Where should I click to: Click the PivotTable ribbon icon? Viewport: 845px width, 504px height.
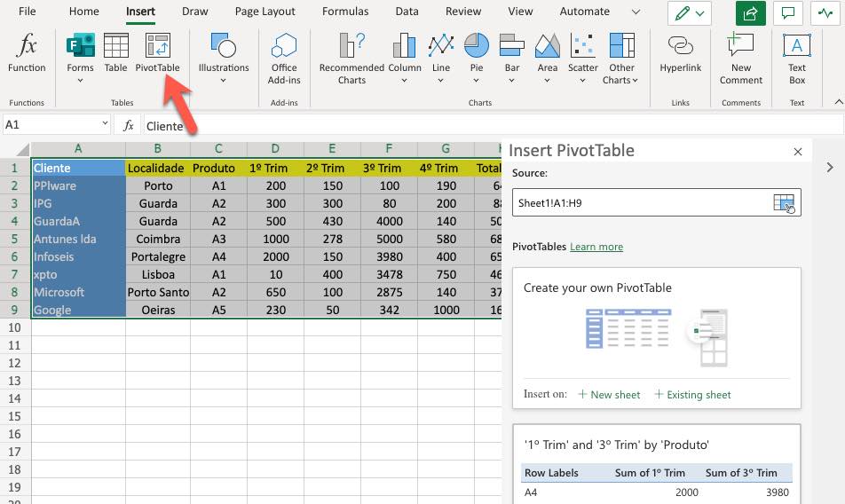click(x=157, y=52)
